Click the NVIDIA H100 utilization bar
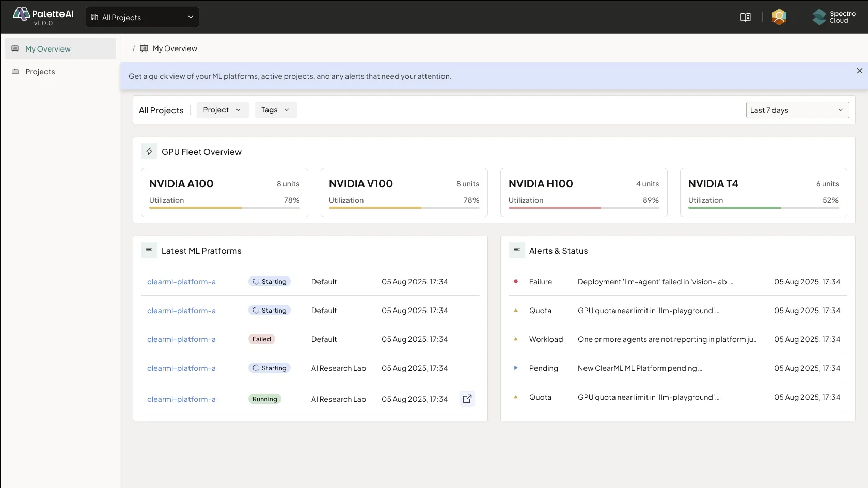The width and height of the screenshot is (868, 488). coord(583,208)
